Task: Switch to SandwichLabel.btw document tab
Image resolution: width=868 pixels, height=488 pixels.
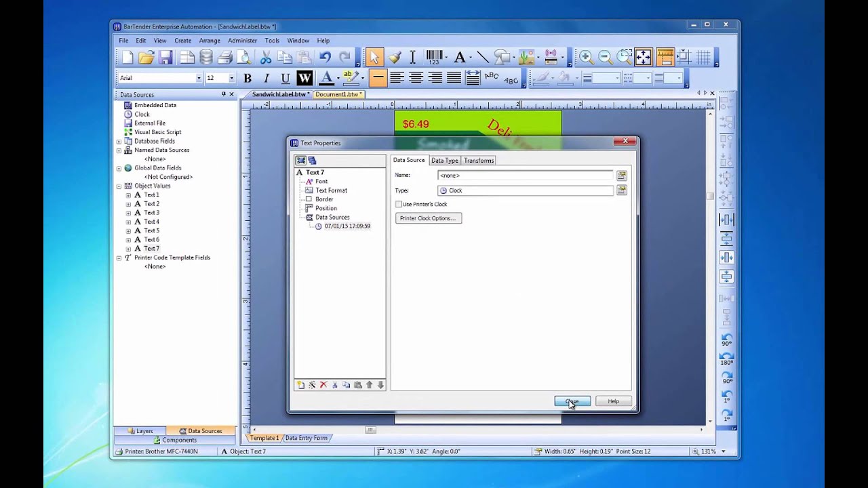Action: coord(281,94)
